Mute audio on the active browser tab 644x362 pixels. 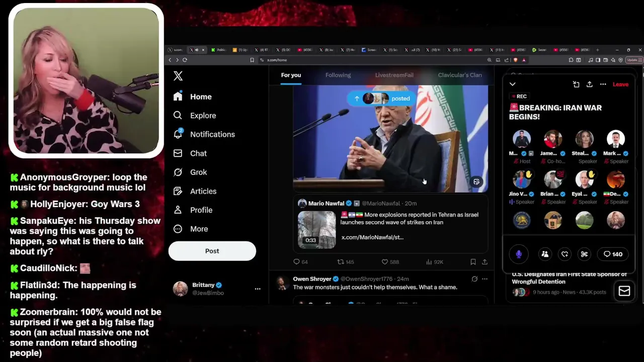pos(197,50)
